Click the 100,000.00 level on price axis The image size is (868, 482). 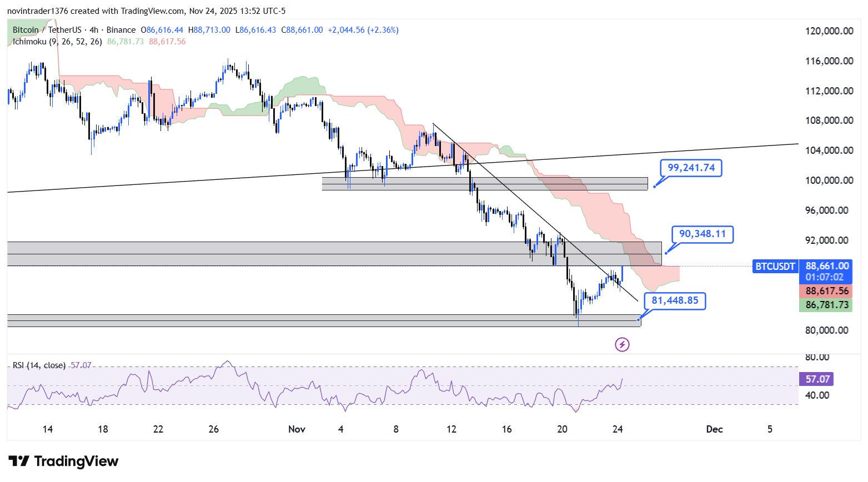point(829,180)
